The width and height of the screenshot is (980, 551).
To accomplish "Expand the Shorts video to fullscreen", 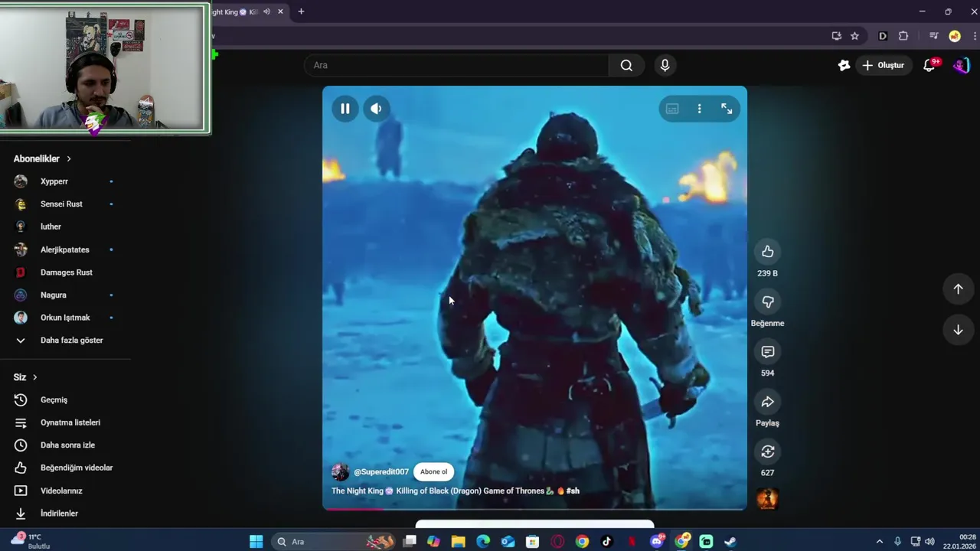I will [727, 109].
